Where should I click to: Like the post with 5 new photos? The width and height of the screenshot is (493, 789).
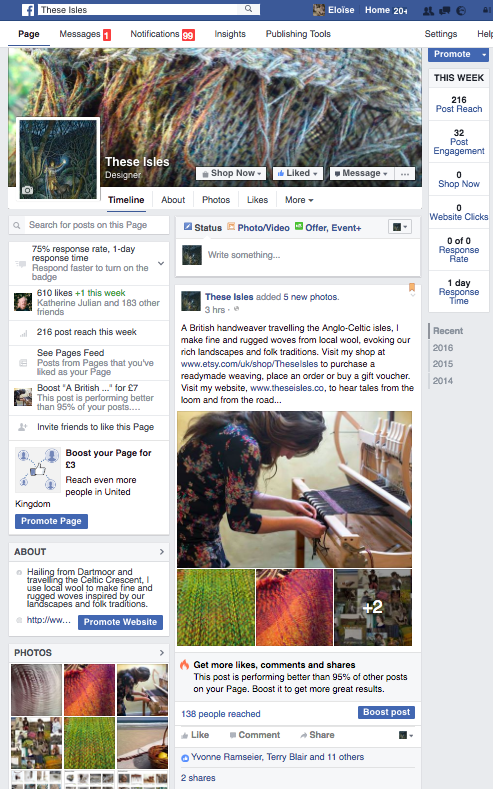click(x=195, y=735)
